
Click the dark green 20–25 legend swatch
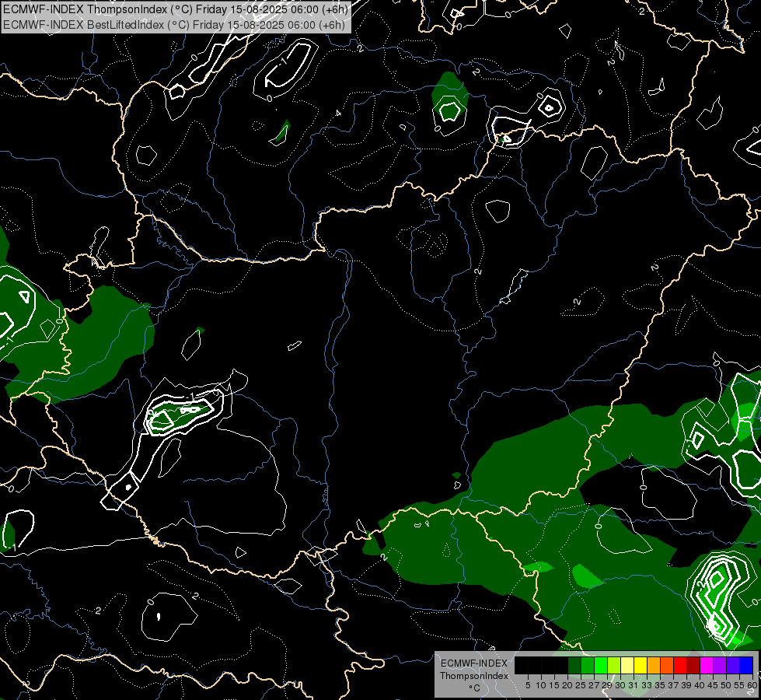point(574,665)
